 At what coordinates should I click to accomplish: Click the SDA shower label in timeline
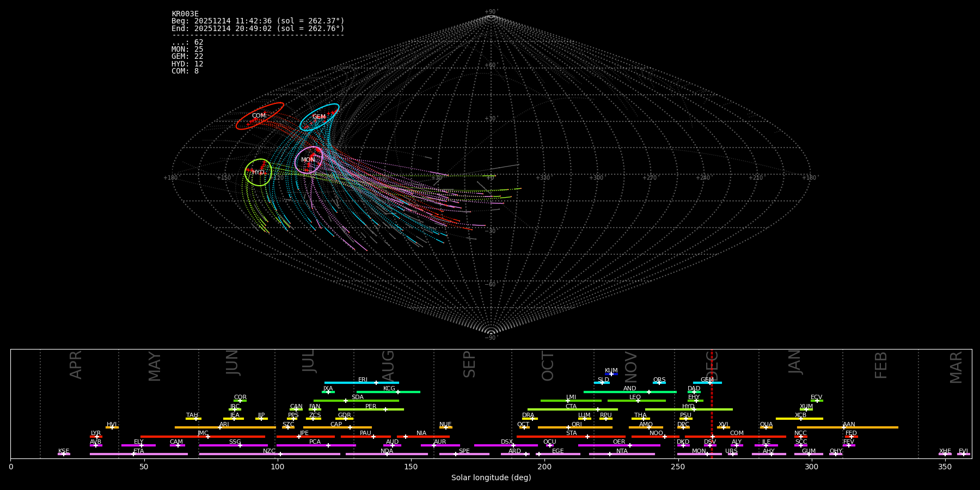click(x=357, y=397)
